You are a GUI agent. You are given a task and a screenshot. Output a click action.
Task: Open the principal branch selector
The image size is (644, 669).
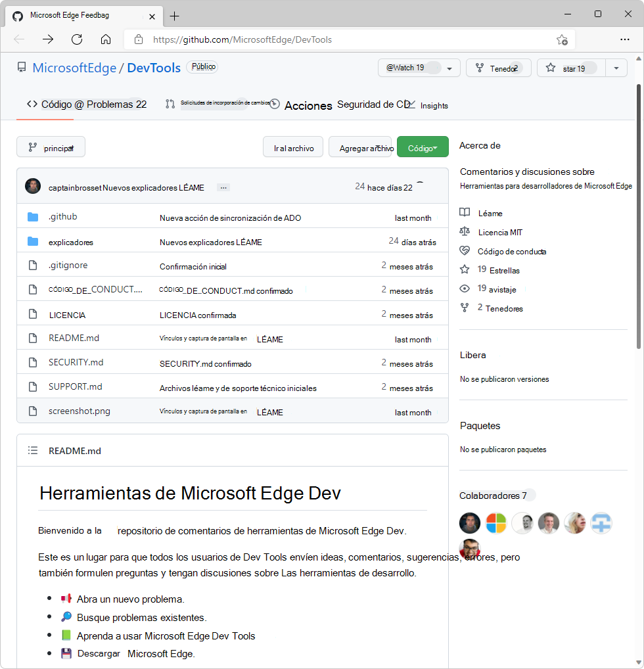tap(51, 147)
